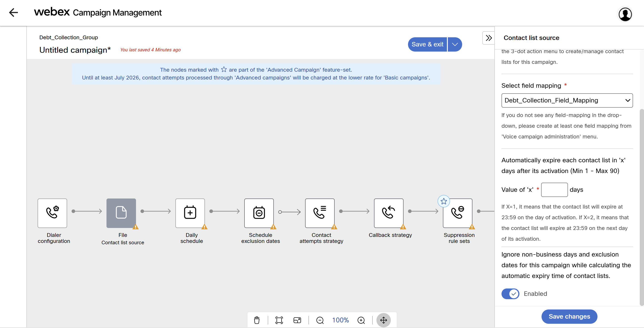Screen dimensions: 644x328
Task: Activate the pan move tool
Action: [x=383, y=320]
